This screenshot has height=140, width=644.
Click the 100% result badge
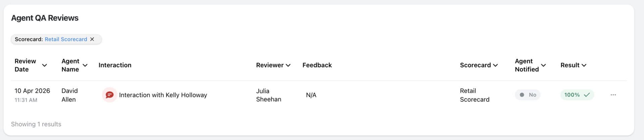(x=577, y=95)
